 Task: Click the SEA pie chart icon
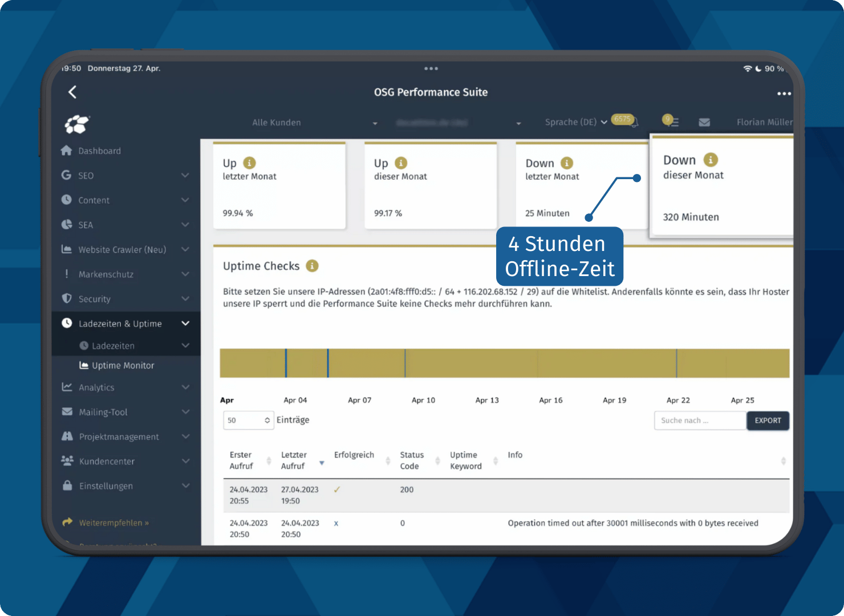(67, 225)
